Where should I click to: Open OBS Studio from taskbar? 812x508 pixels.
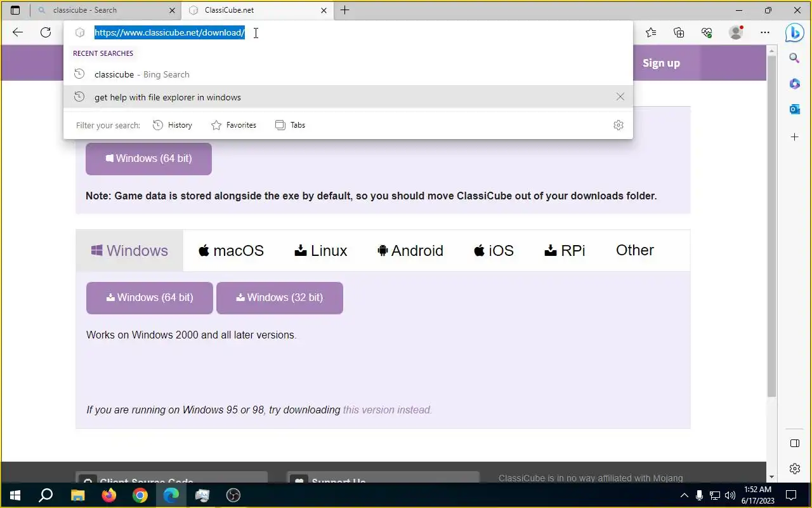(x=233, y=495)
